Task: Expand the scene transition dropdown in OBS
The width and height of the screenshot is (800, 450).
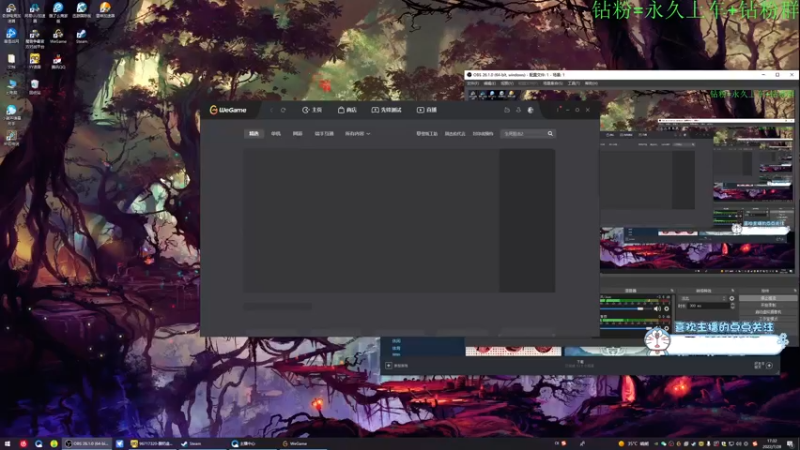Action: coord(703,298)
